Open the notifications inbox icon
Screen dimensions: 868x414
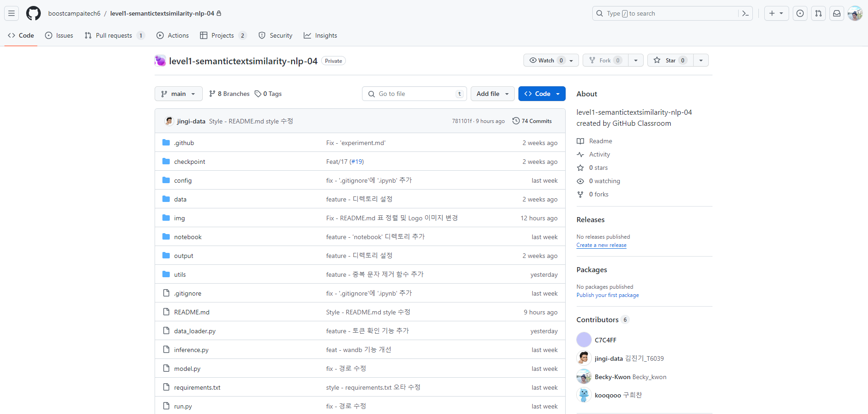point(837,13)
